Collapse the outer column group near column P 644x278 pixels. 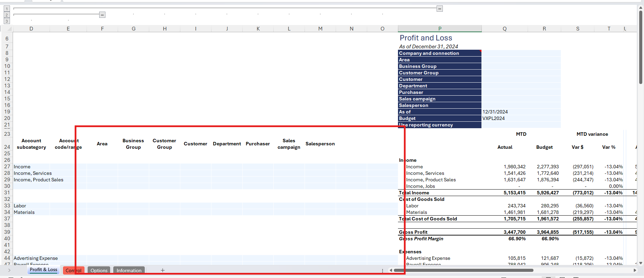click(x=440, y=9)
